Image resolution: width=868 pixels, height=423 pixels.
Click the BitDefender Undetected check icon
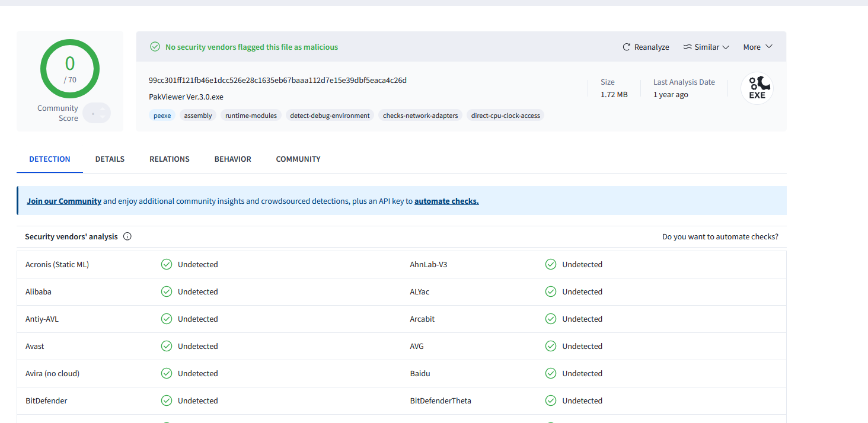coord(167,400)
